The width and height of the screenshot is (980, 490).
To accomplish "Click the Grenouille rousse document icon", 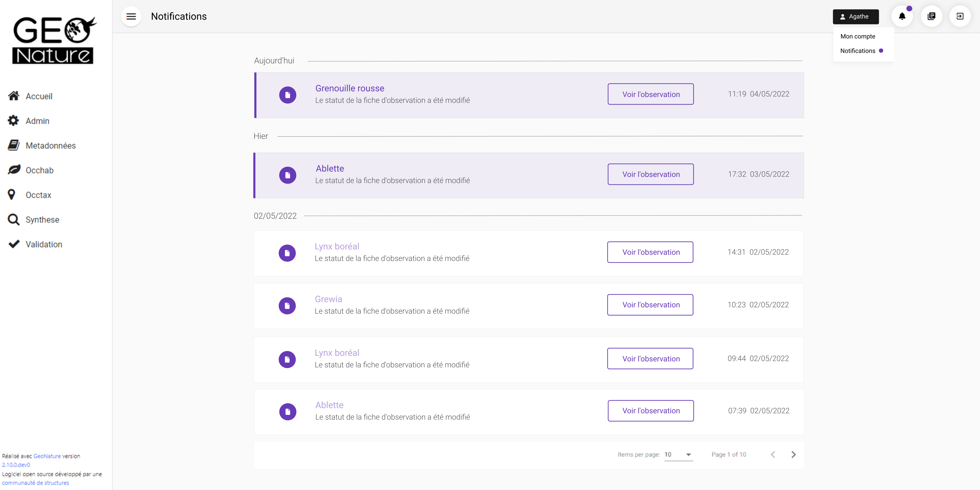I will coord(288,95).
